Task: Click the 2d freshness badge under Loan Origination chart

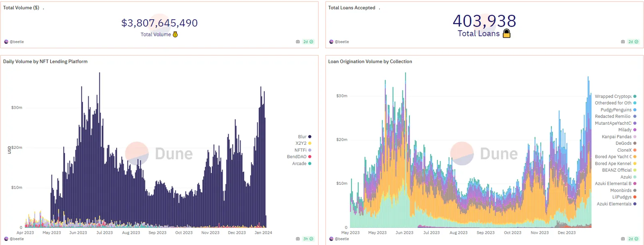Action: click(x=633, y=239)
